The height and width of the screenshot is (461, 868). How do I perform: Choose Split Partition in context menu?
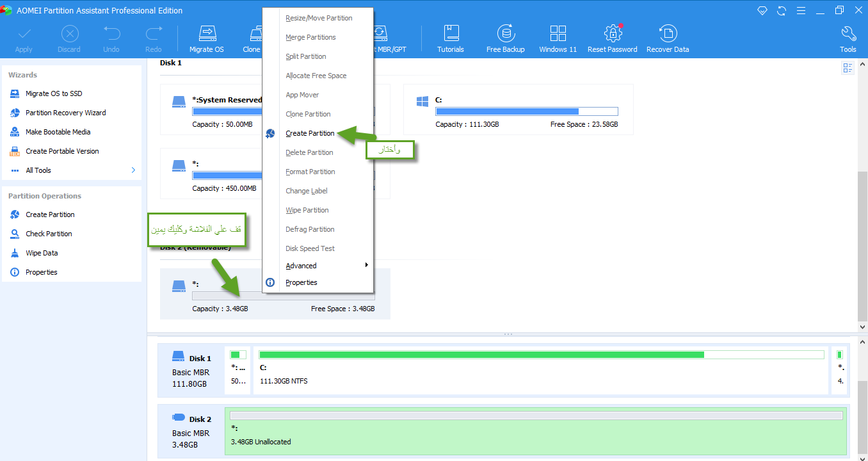306,56
